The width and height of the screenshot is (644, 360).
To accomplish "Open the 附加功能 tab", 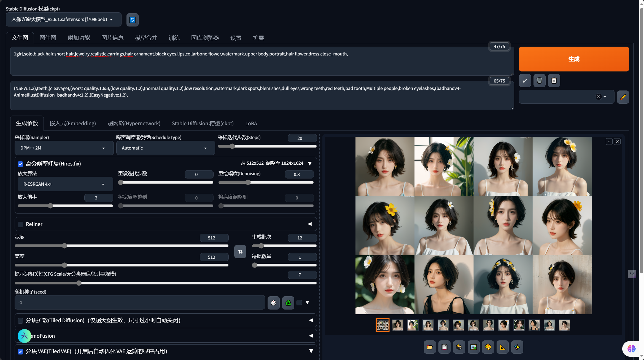I will click(x=79, y=38).
